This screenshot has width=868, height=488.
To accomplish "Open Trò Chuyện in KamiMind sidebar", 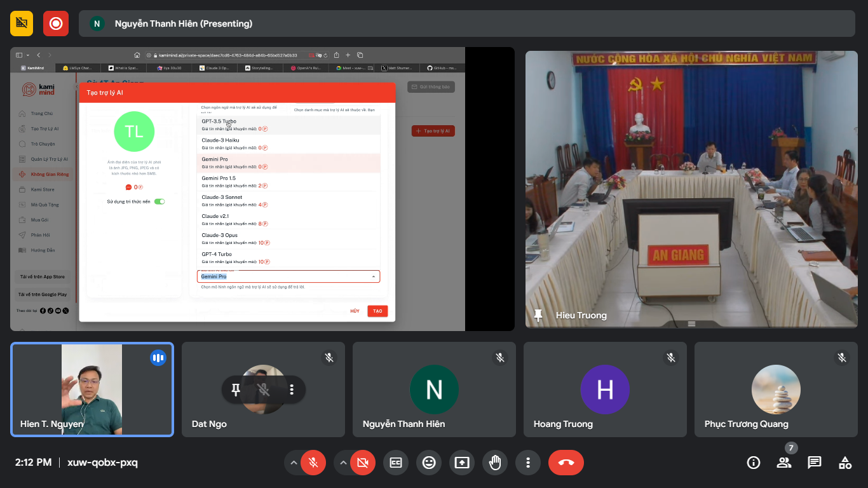I will pyautogui.click(x=43, y=144).
